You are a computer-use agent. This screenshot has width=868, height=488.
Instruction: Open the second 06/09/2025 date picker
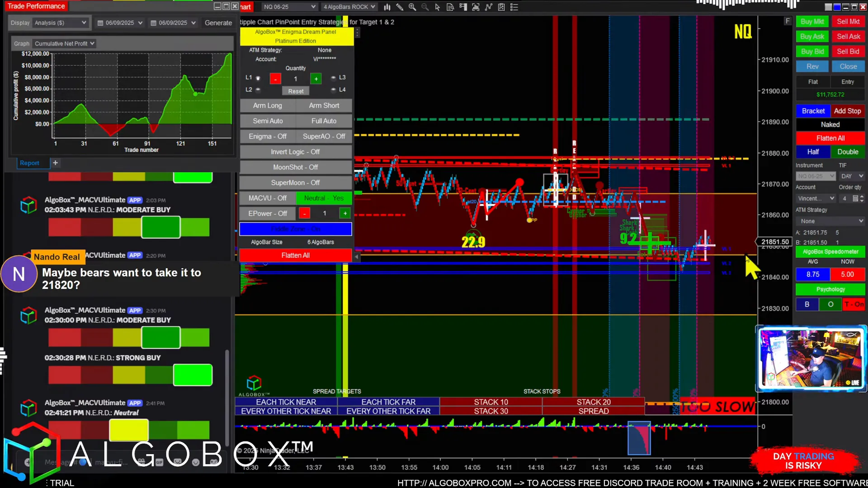click(173, 23)
